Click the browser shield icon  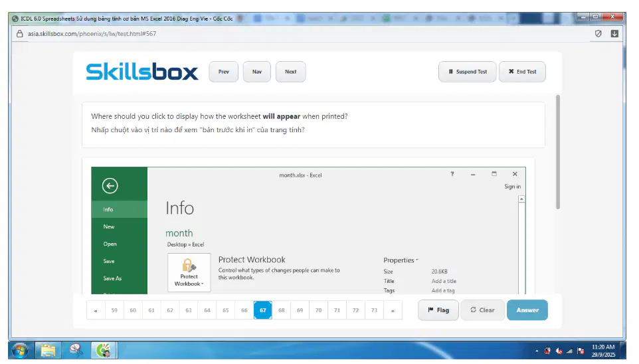(598, 33)
